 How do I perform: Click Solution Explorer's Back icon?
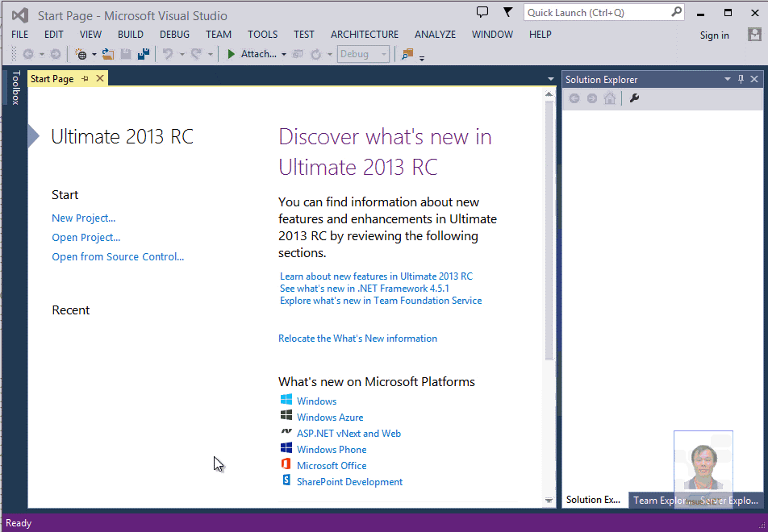pyautogui.click(x=574, y=98)
